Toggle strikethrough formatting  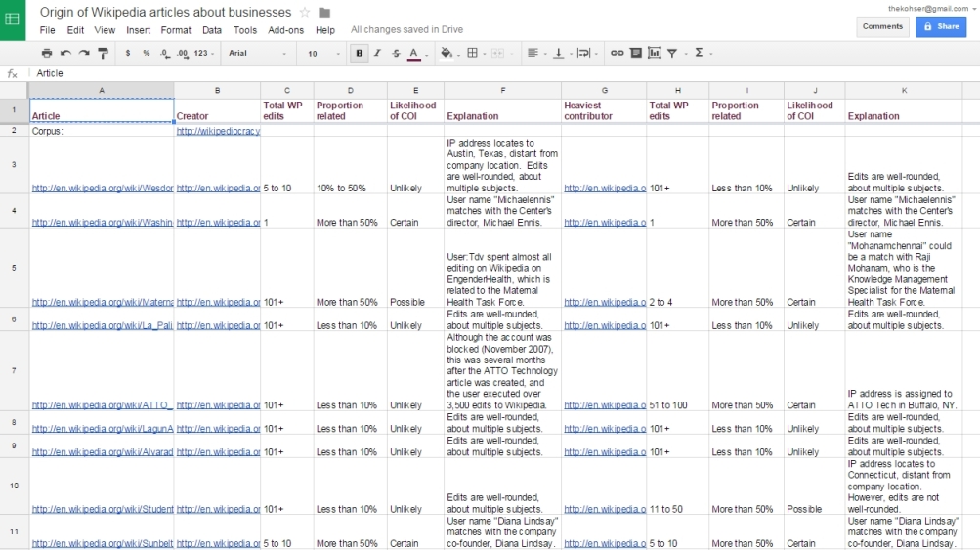396,53
